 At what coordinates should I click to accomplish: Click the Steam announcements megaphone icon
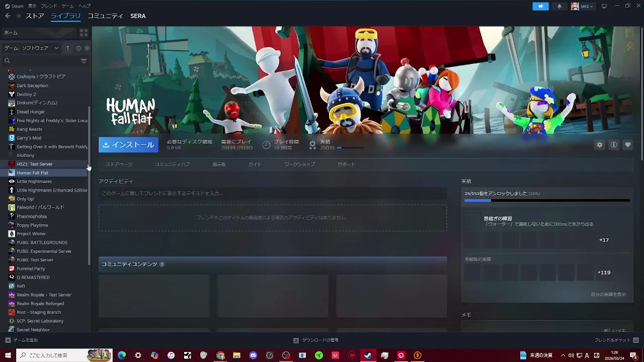pyautogui.click(x=540, y=6)
